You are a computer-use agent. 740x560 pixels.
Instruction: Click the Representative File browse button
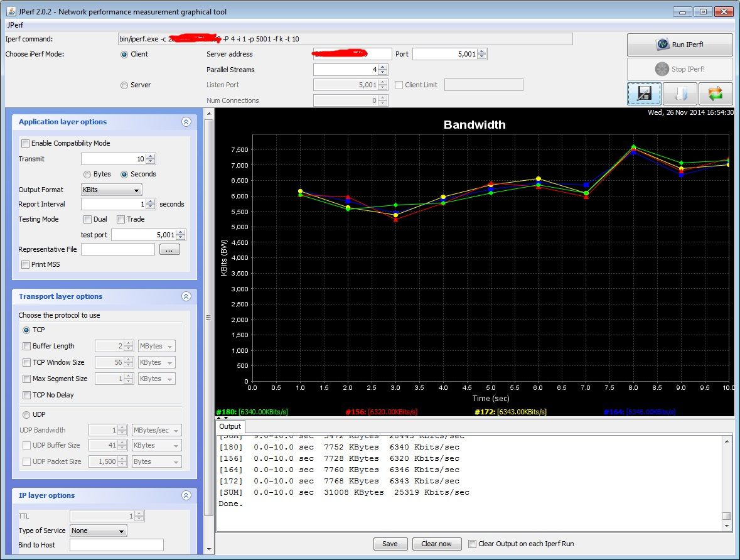point(169,249)
